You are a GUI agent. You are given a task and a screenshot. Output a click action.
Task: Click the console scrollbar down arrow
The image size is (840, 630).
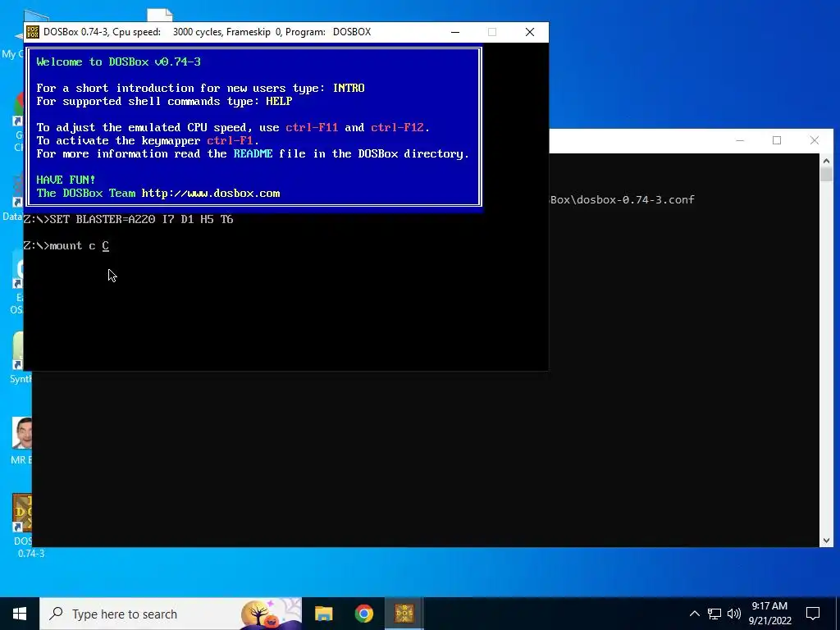pos(825,541)
